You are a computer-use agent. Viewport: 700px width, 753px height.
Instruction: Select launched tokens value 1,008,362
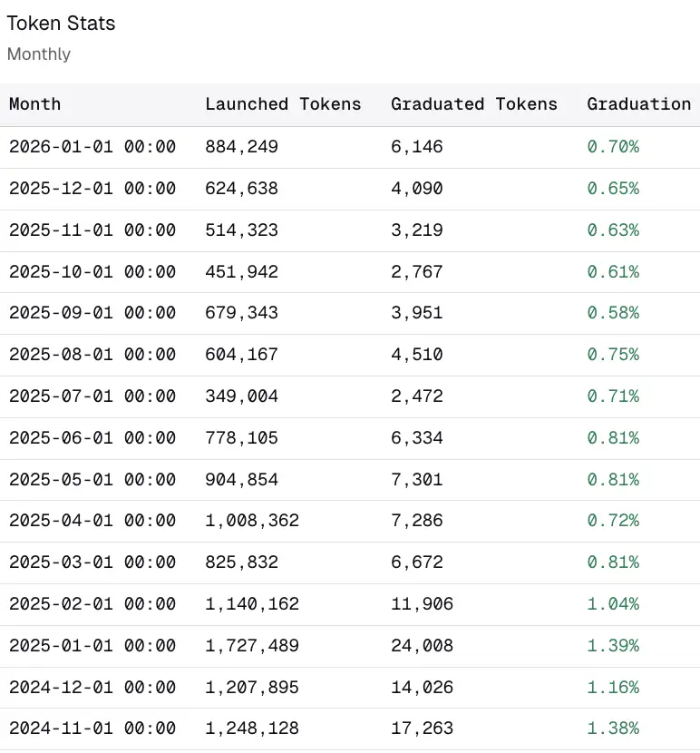252,521
